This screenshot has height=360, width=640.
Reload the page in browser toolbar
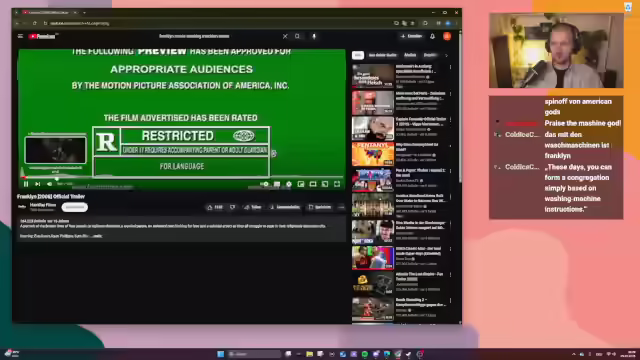tap(35, 23)
